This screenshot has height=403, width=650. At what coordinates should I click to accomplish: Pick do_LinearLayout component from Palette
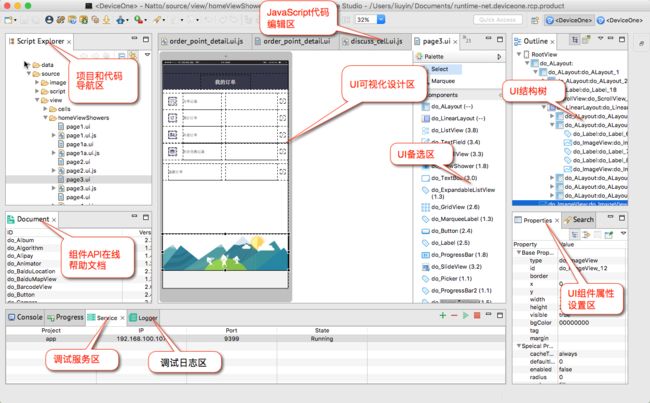tap(453, 119)
